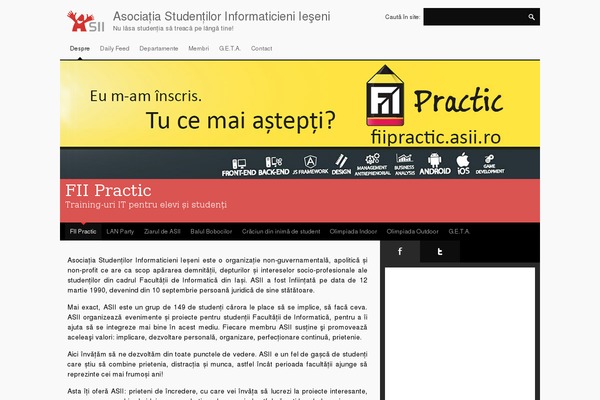Click the FII Practic slide heading

[108, 190]
